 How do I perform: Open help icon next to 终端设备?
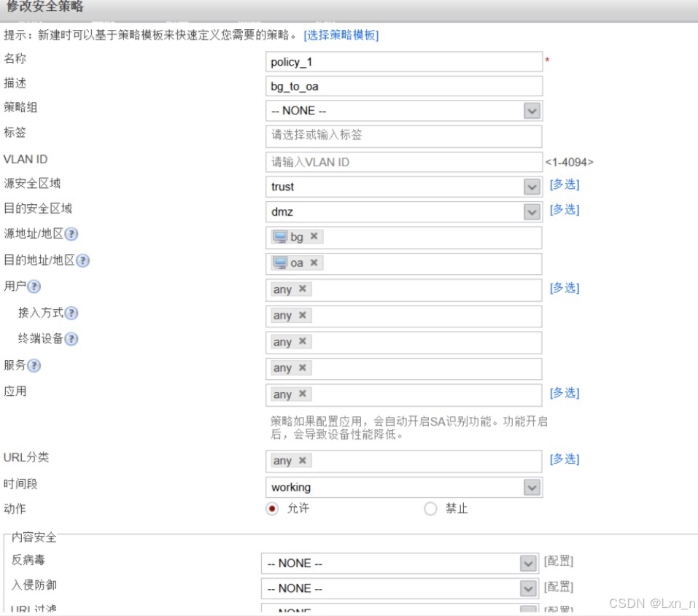(x=71, y=339)
